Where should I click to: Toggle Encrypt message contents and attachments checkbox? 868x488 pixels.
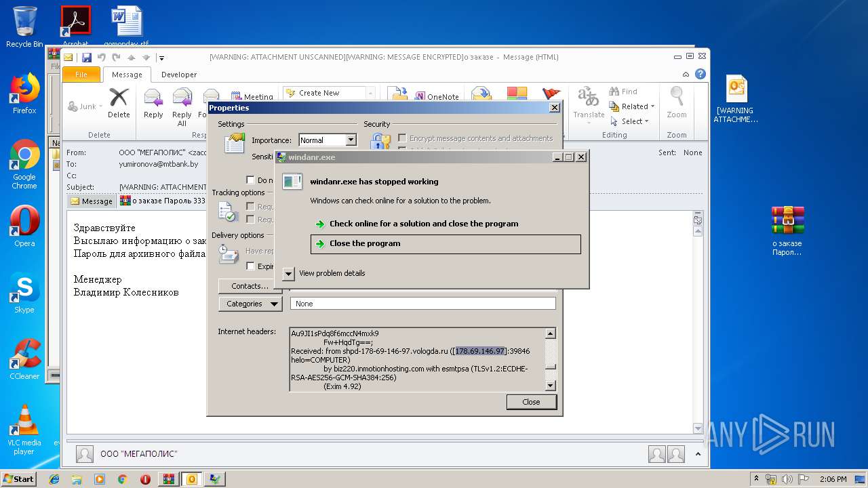tap(402, 138)
